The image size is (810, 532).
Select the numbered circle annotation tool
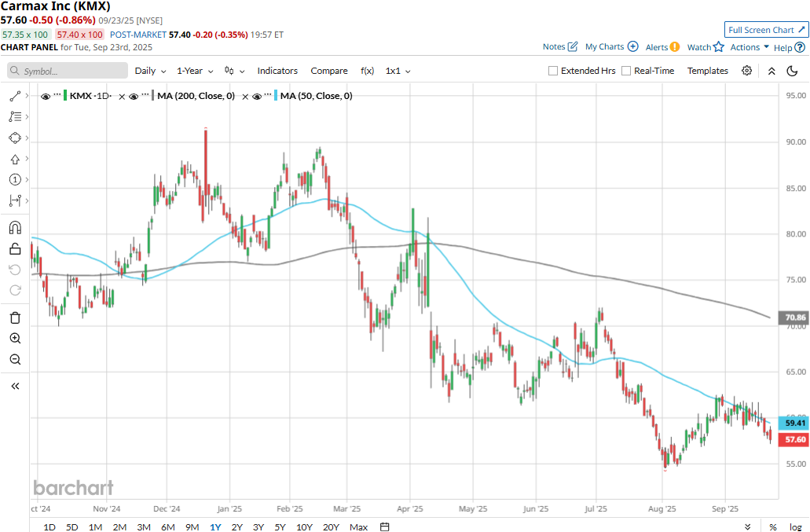(15, 180)
